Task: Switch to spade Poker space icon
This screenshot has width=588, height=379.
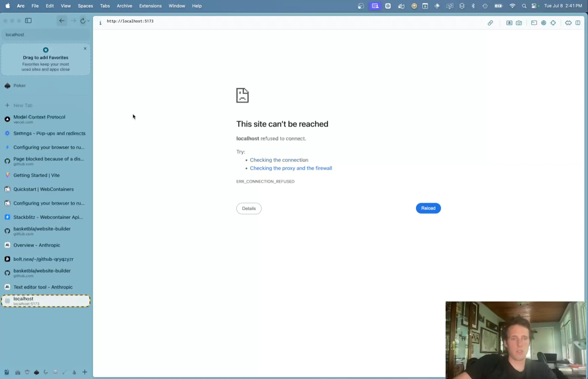Action: [36, 372]
